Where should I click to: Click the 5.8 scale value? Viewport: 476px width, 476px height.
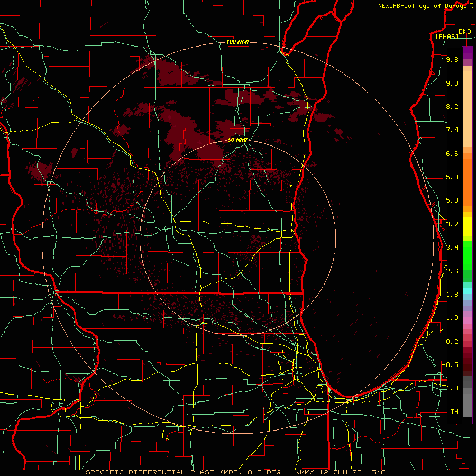coord(452,177)
